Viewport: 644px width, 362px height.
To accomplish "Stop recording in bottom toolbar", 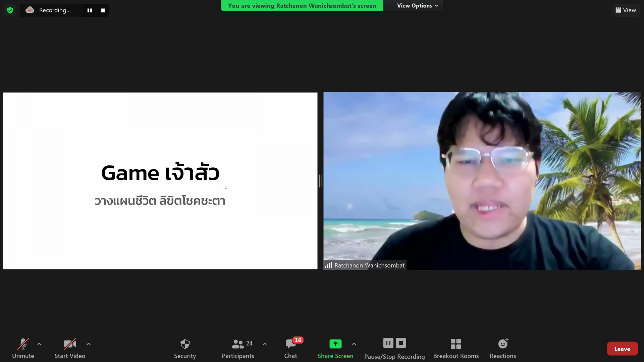I will (x=401, y=343).
